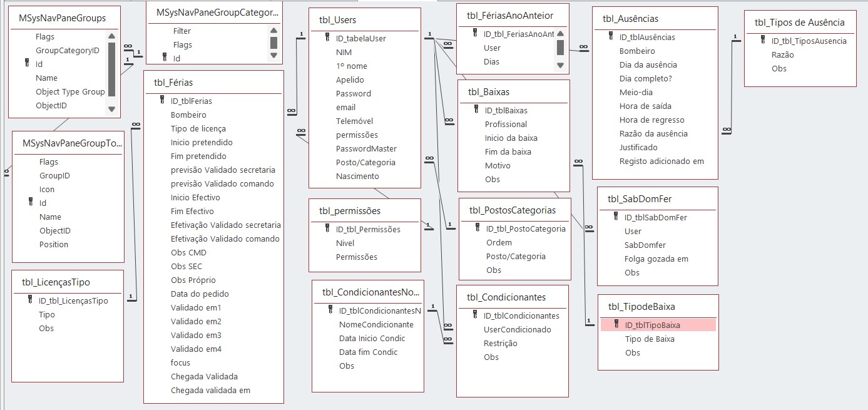Select the tbl_Condicionantes table header
Image resolution: width=868 pixels, height=410 pixels.
tap(506, 297)
